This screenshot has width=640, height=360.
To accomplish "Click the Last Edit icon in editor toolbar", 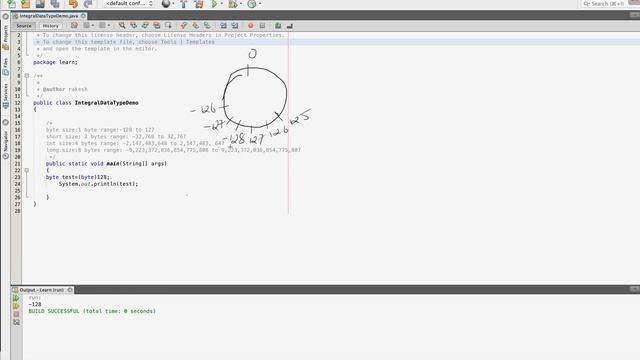I will (x=74, y=26).
